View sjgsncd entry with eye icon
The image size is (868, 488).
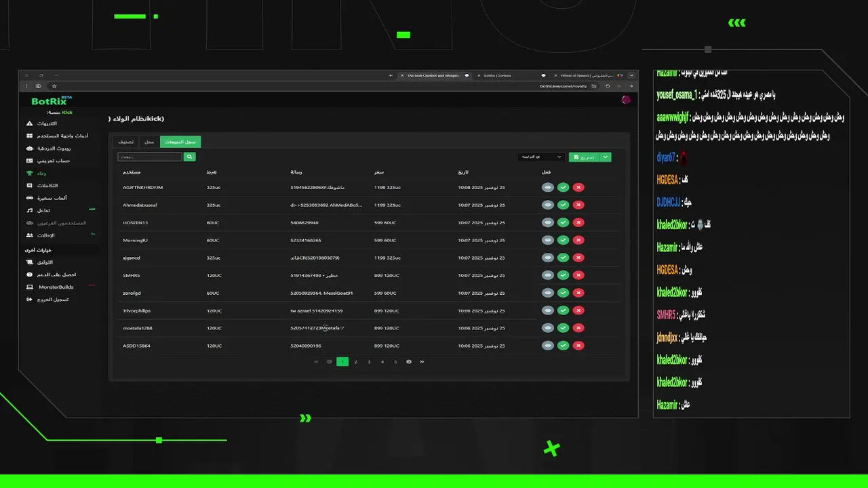point(548,258)
